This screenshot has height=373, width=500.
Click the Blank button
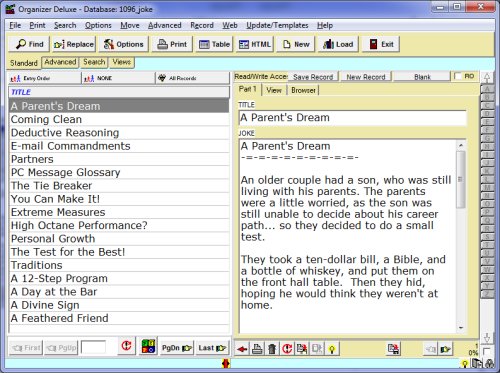pos(422,77)
